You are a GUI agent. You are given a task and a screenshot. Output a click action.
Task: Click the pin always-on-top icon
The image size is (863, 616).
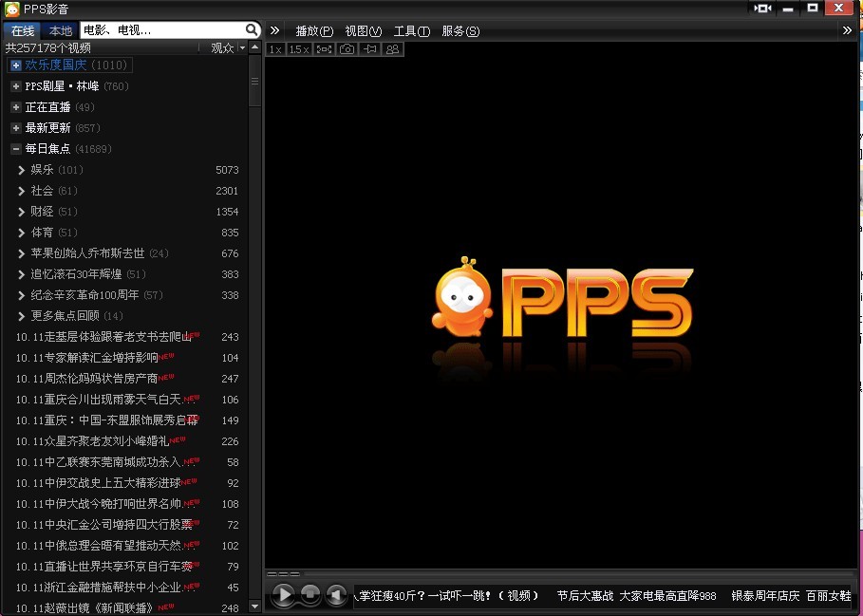click(x=370, y=48)
